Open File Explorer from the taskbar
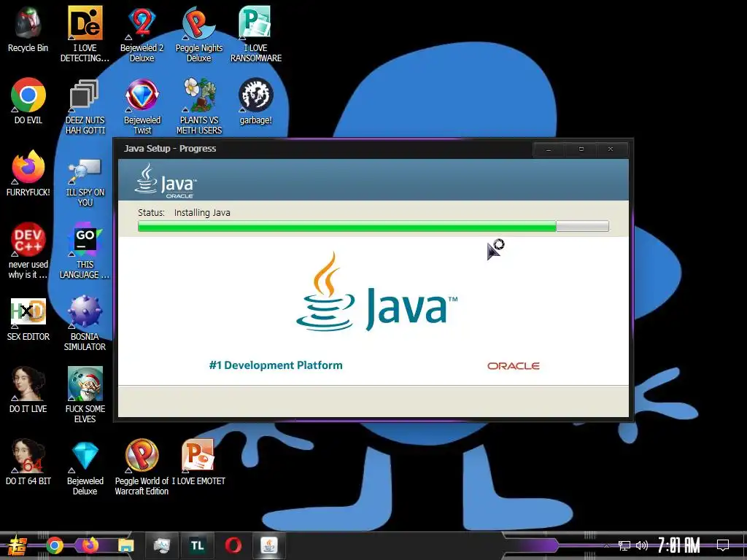The width and height of the screenshot is (747, 560). [x=125, y=545]
